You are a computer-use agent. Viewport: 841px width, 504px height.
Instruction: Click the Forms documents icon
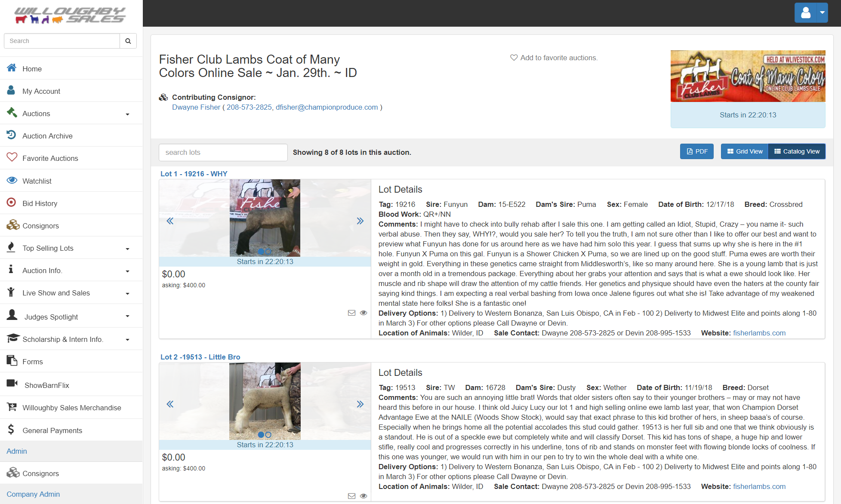click(x=12, y=360)
